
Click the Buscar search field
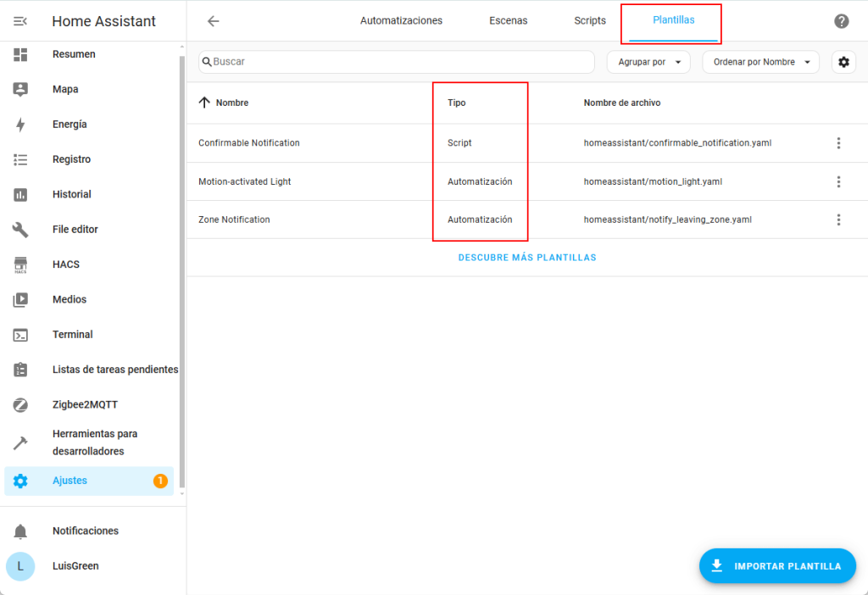click(398, 62)
